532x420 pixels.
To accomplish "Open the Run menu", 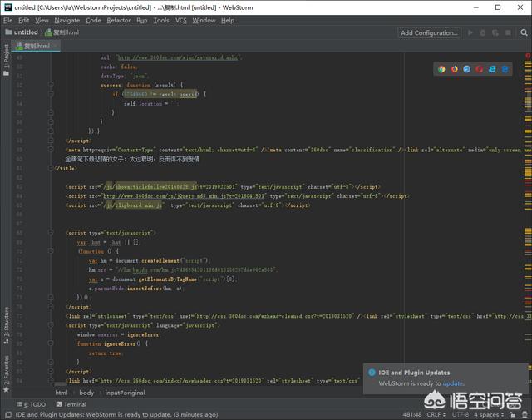I will [142, 20].
